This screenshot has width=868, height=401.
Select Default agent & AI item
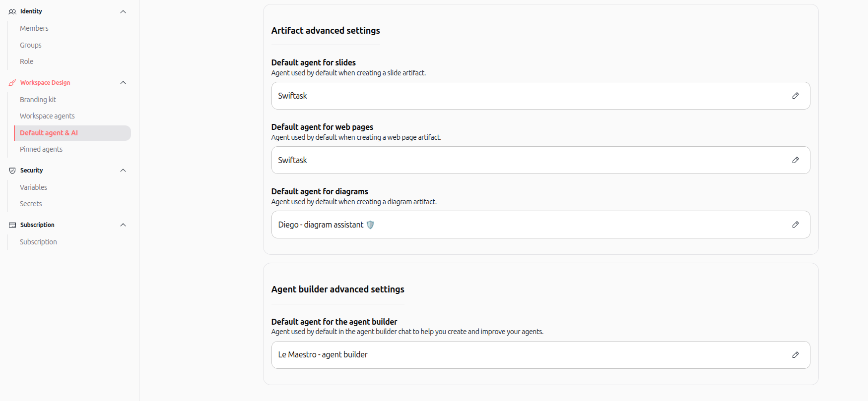coord(72,133)
